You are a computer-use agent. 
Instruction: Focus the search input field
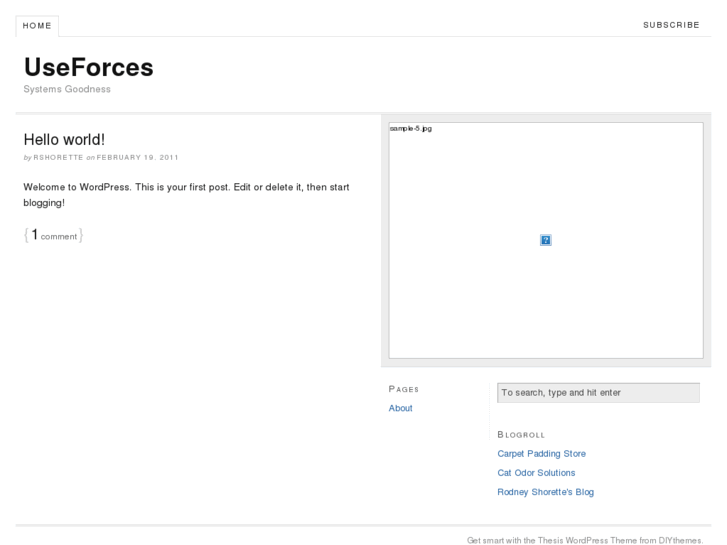[598, 393]
